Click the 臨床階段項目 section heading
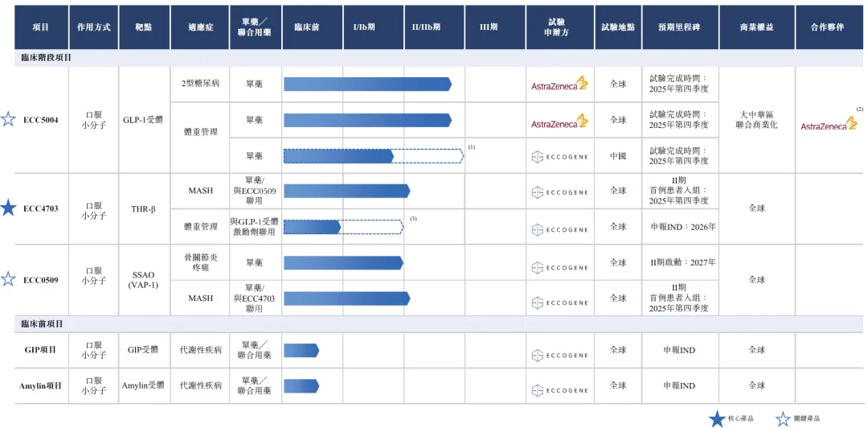The image size is (868, 428). tap(47, 58)
